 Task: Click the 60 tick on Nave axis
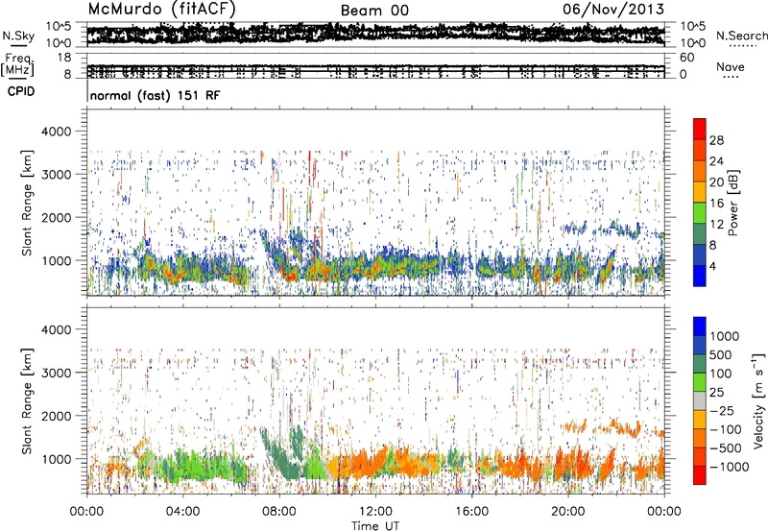[x=686, y=58]
